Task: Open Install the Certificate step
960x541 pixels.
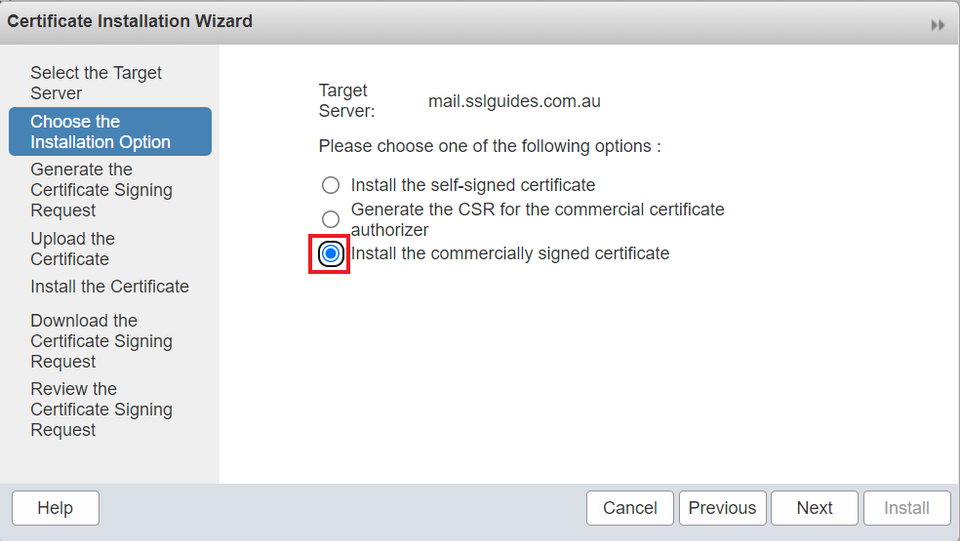Action: [x=109, y=287]
